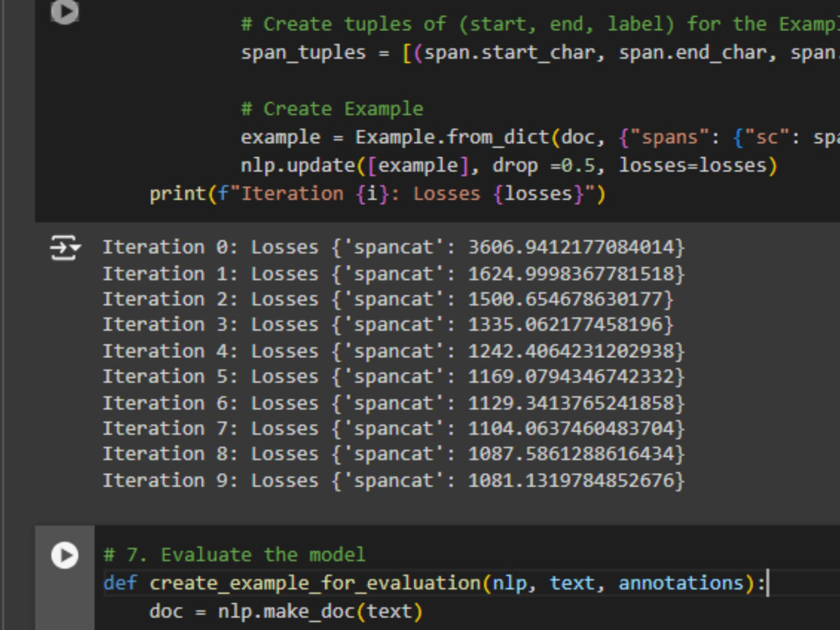Click the 'doc = nlp.make_doc(text)' line

point(286,612)
